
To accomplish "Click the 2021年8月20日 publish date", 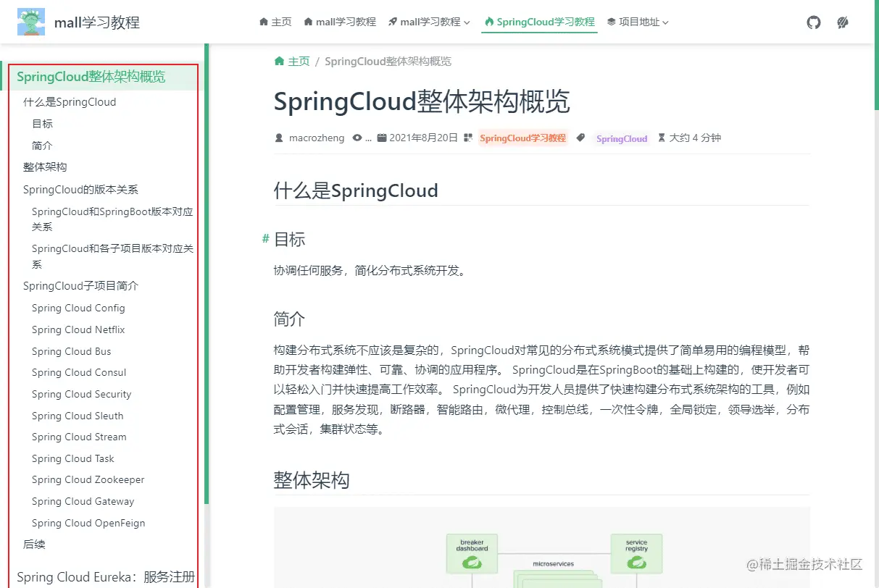I will click(424, 138).
